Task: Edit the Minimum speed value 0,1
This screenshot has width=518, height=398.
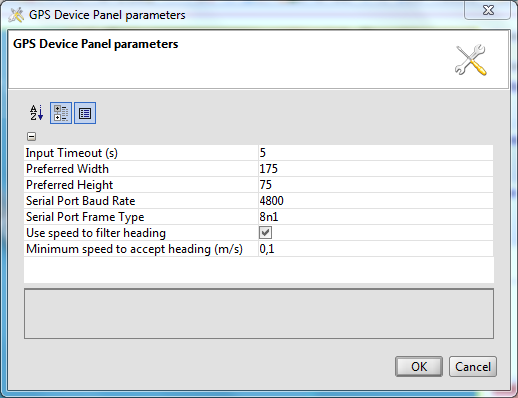Action: pos(376,249)
